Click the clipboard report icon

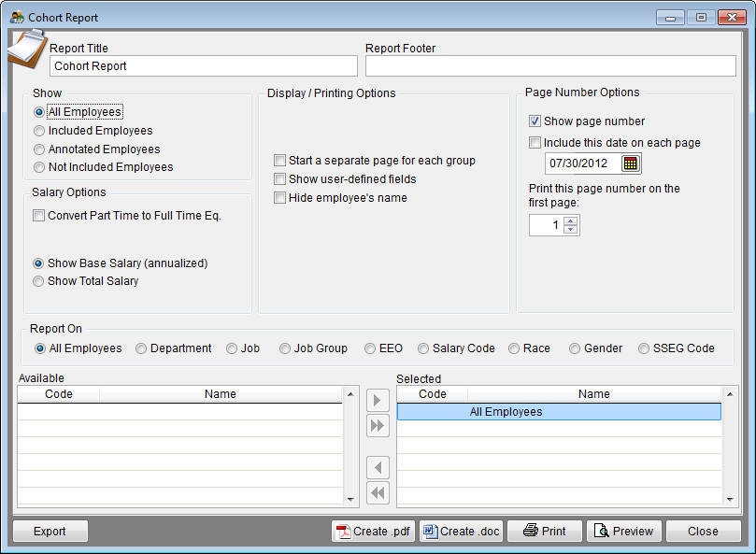tap(27, 49)
